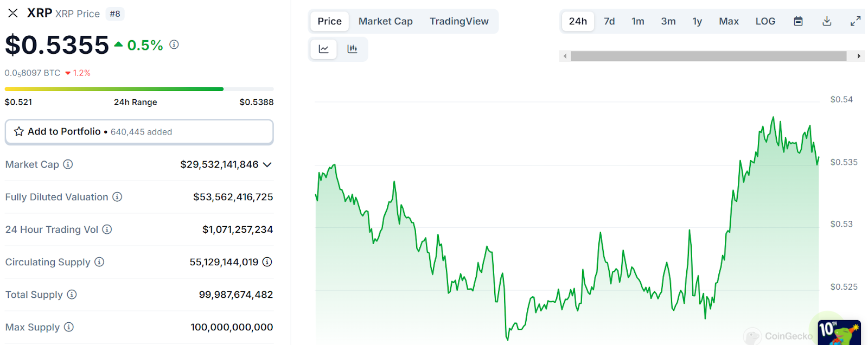Click the Market Cap info icon
Viewport: 868px width, 345px height.
(x=68, y=164)
